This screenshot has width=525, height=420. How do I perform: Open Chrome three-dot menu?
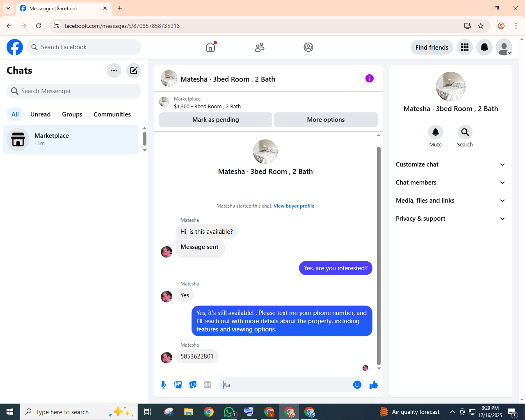[x=516, y=26]
